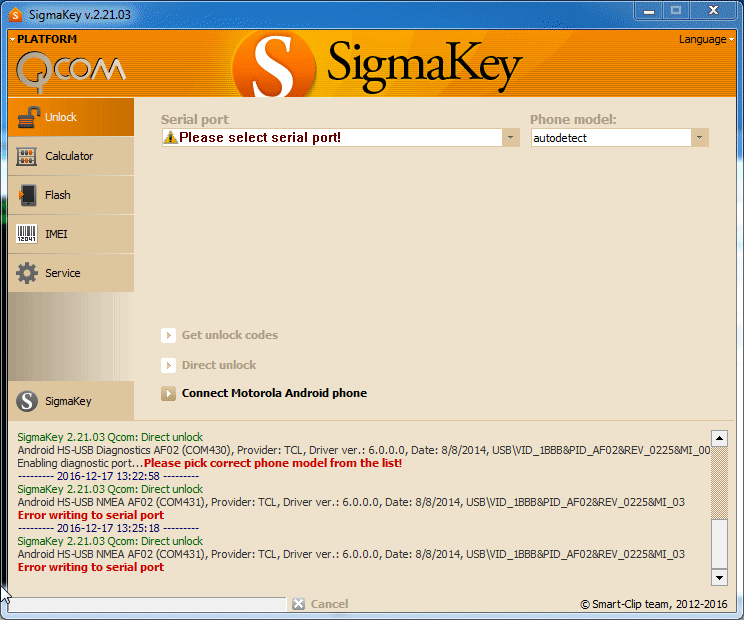Switch to the Flash tab
The image size is (744, 620).
pos(71,195)
